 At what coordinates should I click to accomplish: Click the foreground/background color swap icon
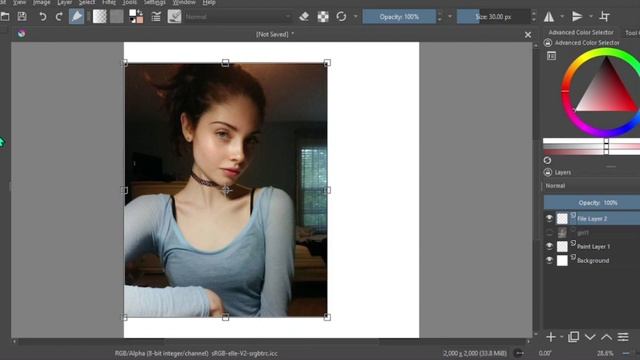point(136,17)
